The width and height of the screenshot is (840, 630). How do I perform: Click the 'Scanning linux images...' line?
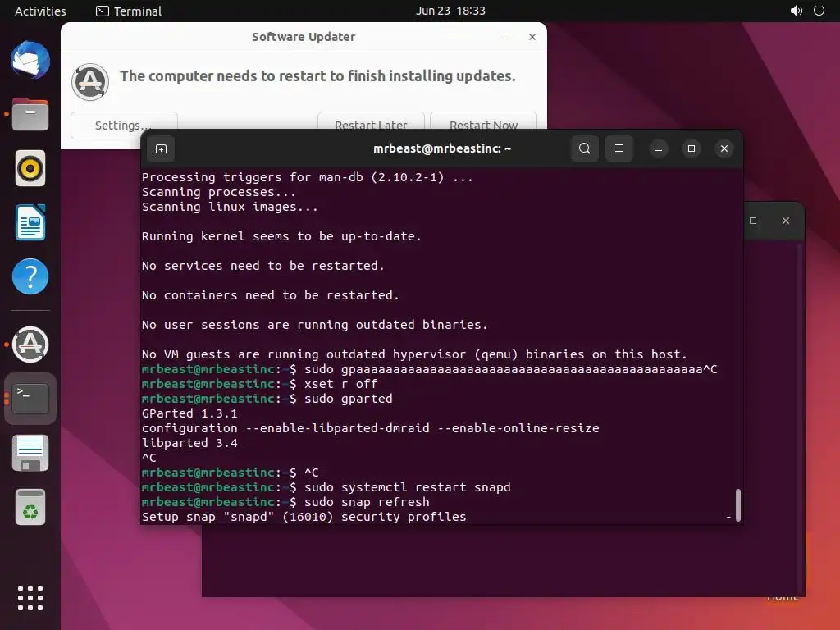click(x=230, y=207)
